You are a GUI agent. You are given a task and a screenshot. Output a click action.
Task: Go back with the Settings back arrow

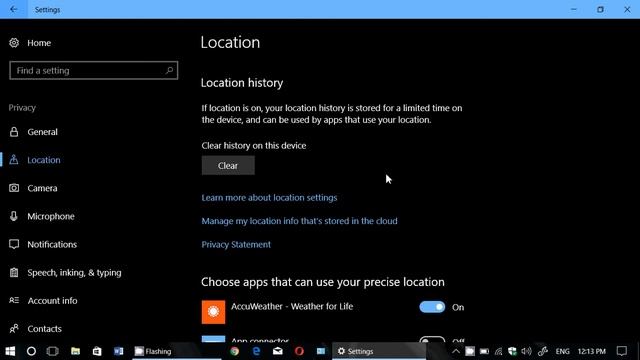click(x=13, y=9)
